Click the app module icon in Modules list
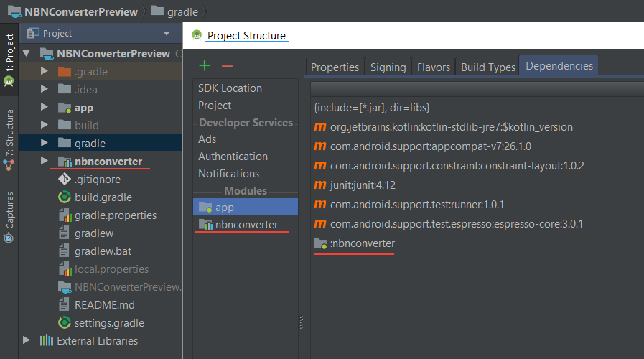 (205, 207)
